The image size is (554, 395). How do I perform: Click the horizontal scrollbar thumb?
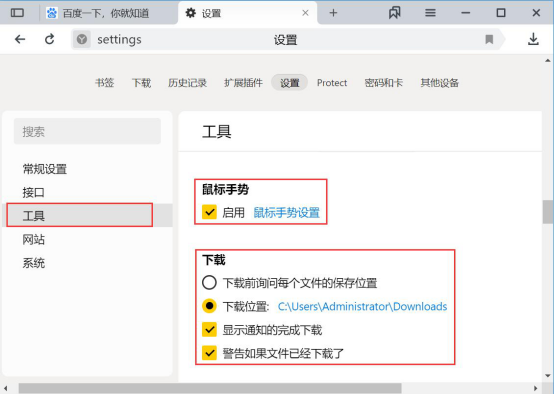(x=210, y=389)
